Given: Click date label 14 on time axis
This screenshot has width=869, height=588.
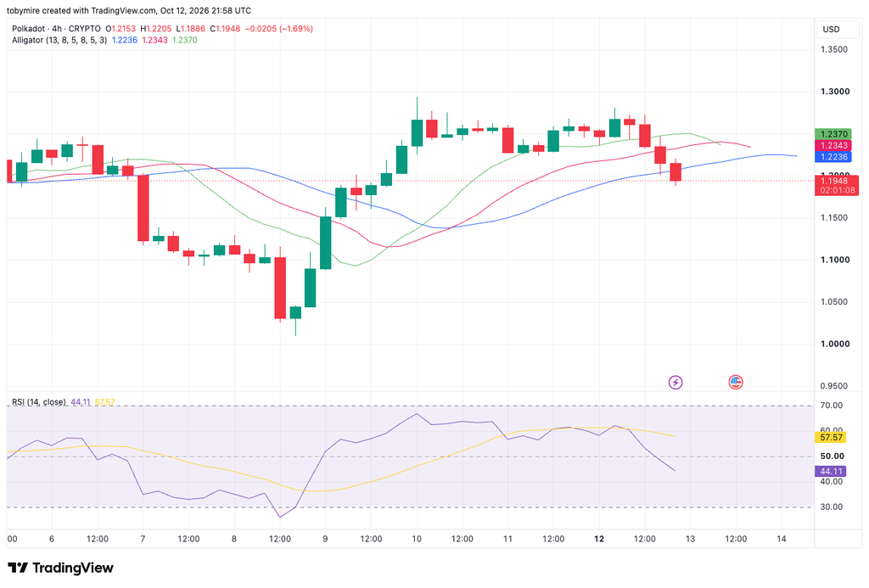Looking at the screenshot, I should tap(781, 539).
